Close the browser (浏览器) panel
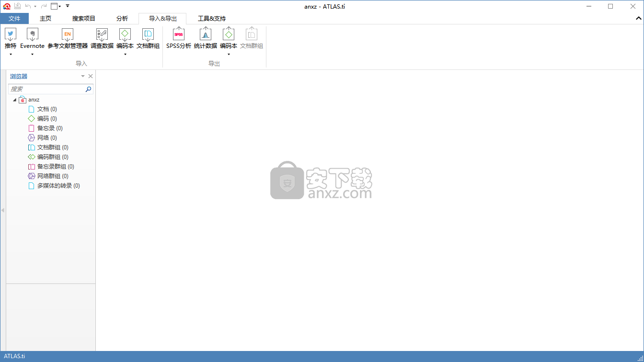The image size is (644, 362). pyautogui.click(x=91, y=76)
